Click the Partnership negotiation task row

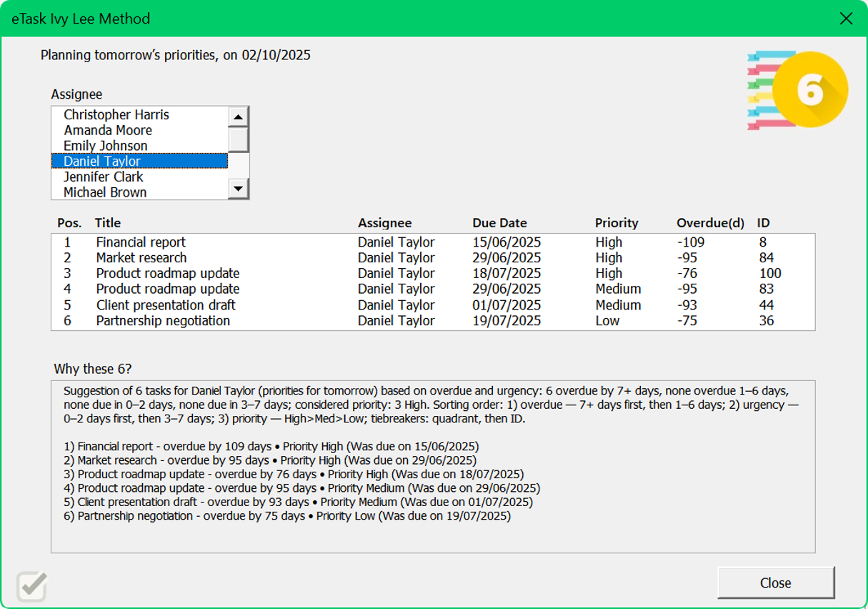tap(155, 321)
